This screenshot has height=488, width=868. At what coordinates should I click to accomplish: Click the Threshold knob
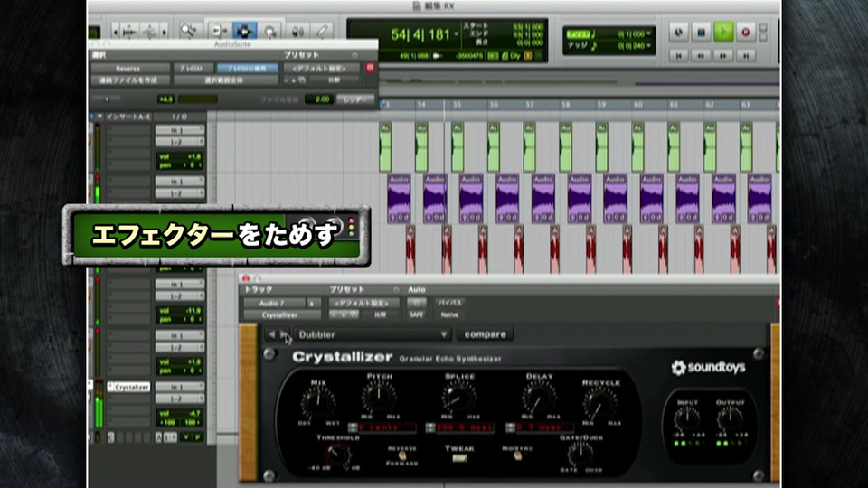pyautogui.click(x=338, y=455)
